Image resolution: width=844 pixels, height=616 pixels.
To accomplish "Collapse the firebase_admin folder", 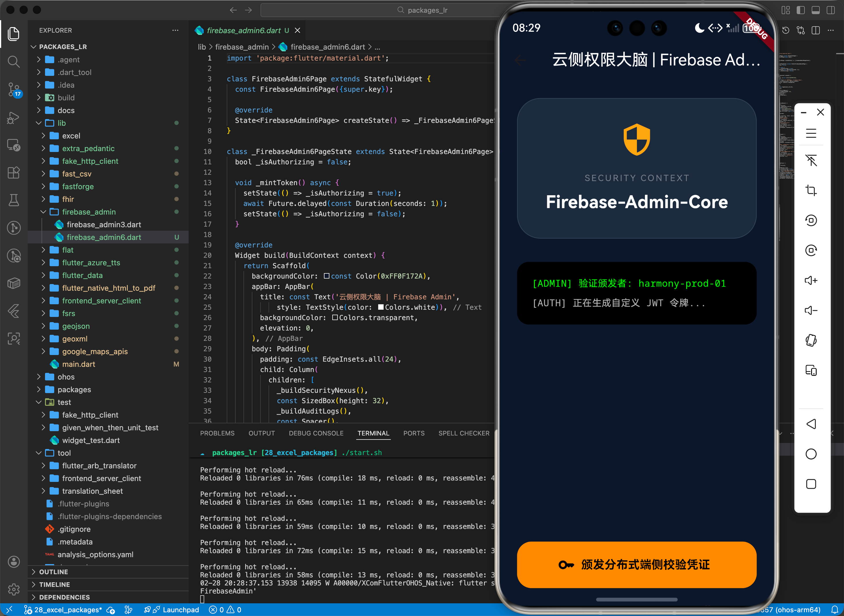I will point(88,212).
